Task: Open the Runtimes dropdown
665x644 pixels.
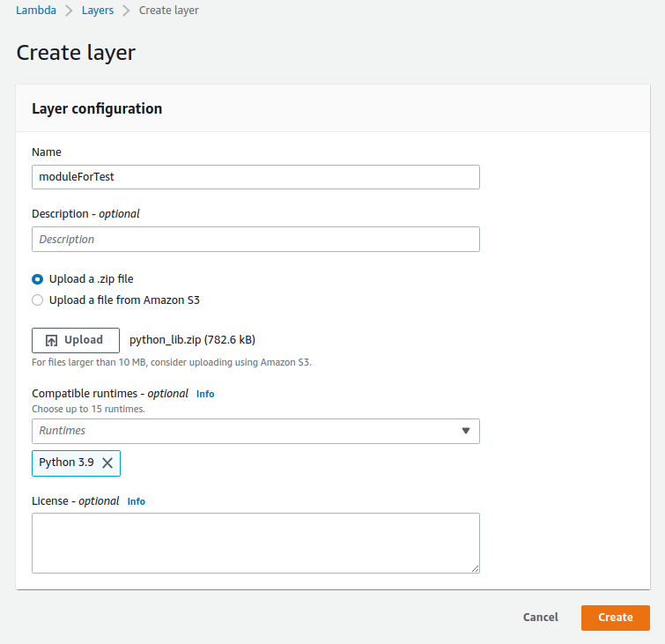Action: tap(255, 431)
